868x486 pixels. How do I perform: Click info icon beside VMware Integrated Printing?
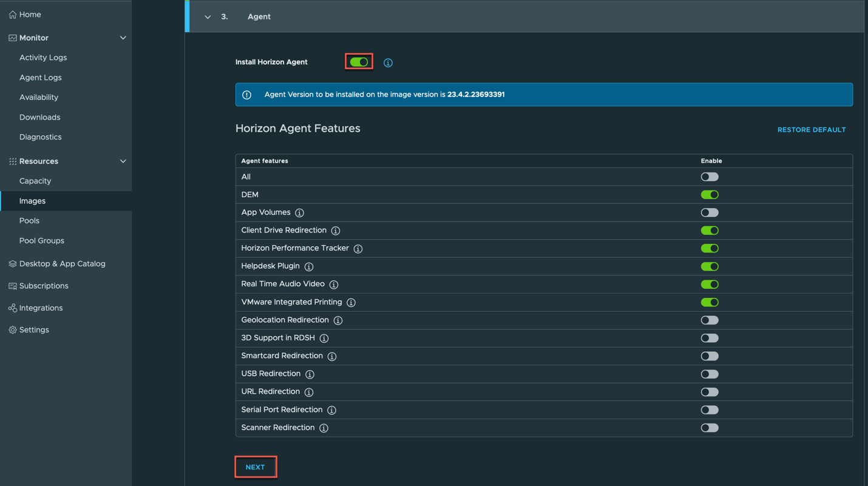coord(351,302)
